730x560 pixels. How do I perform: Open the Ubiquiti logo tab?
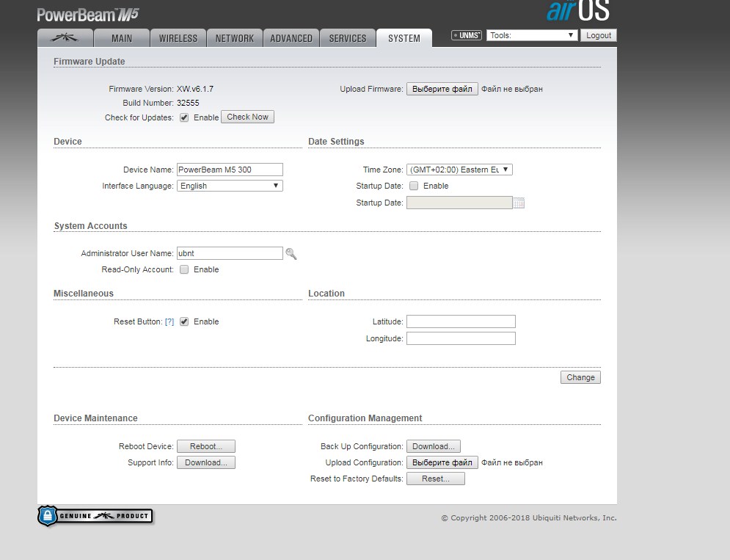pos(65,37)
